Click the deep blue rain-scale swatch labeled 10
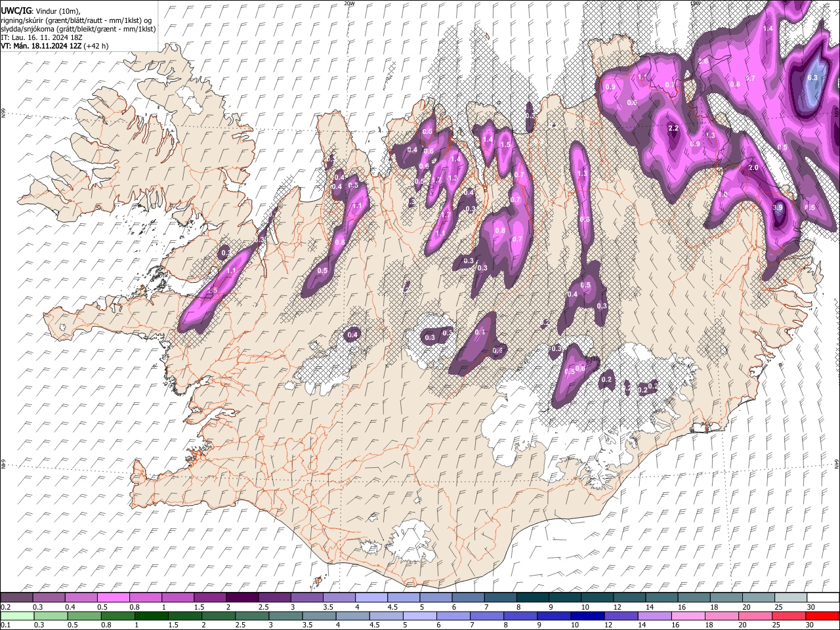This screenshot has height=630, width=840. pos(587,616)
